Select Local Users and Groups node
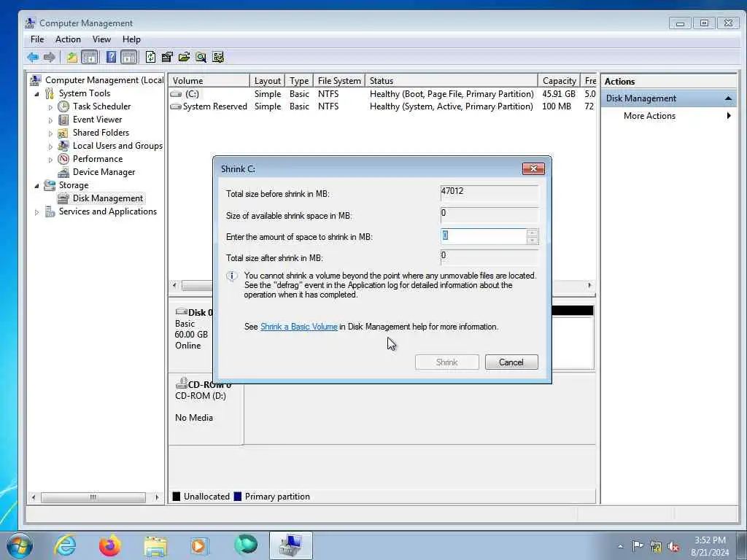This screenshot has width=747, height=560. pyautogui.click(x=117, y=146)
